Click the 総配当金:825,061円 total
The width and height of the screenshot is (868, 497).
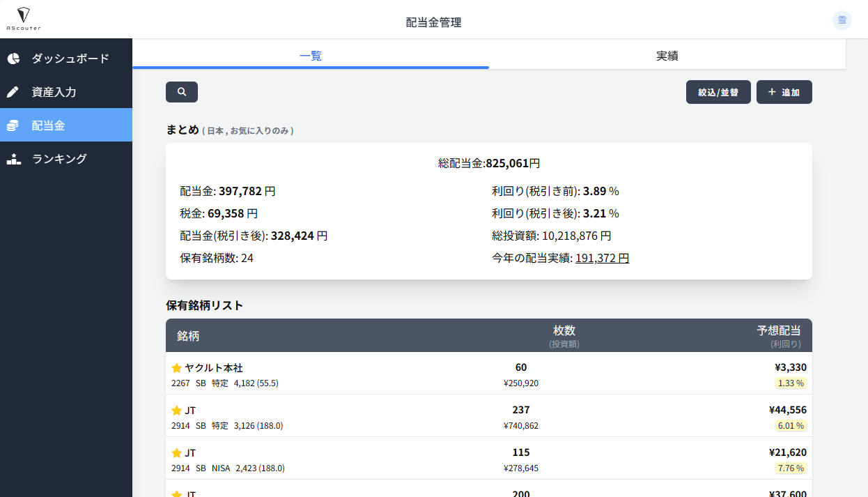(x=489, y=164)
